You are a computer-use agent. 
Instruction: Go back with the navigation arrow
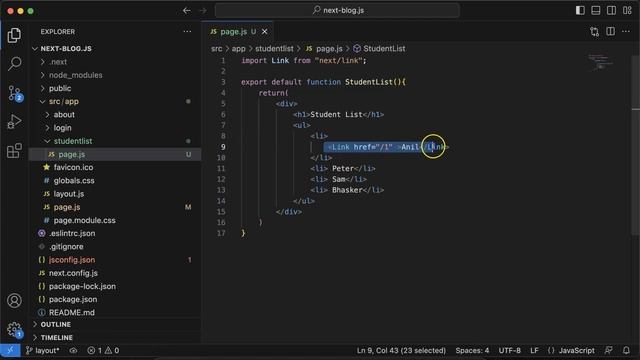(x=187, y=11)
